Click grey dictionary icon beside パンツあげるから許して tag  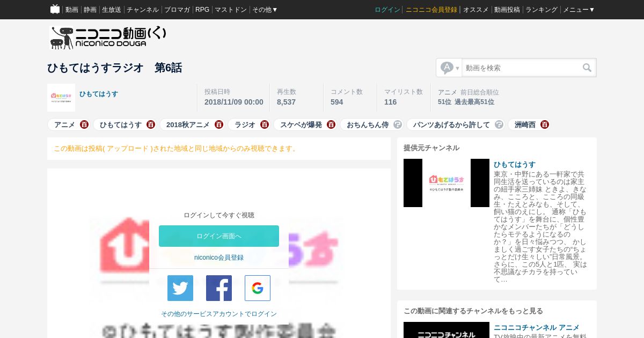(x=499, y=124)
